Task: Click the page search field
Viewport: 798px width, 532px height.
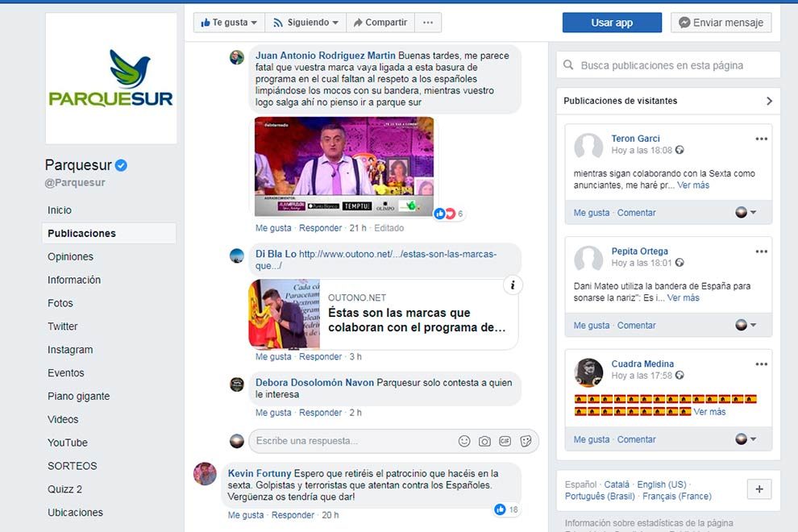Action: pyautogui.click(x=668, y=65)
